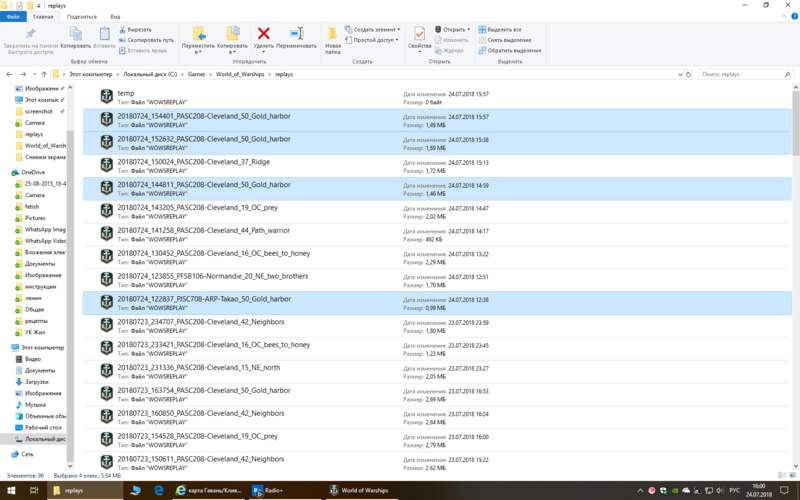Viewport: 800px width, 500px height.
Task: Select file 20180724_123855_PFSB106-Normandie_20_NE_two_brothers
Action: (x=437, y=280)
